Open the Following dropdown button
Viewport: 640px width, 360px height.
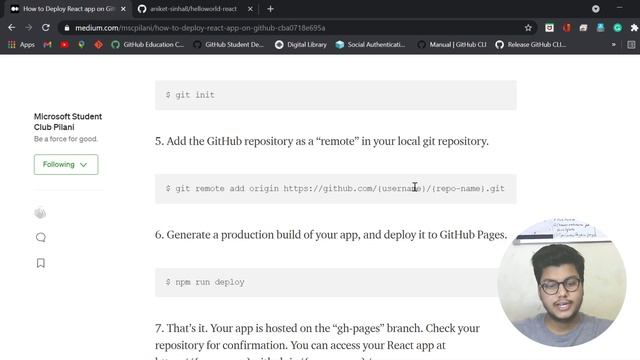coord(66,164)
